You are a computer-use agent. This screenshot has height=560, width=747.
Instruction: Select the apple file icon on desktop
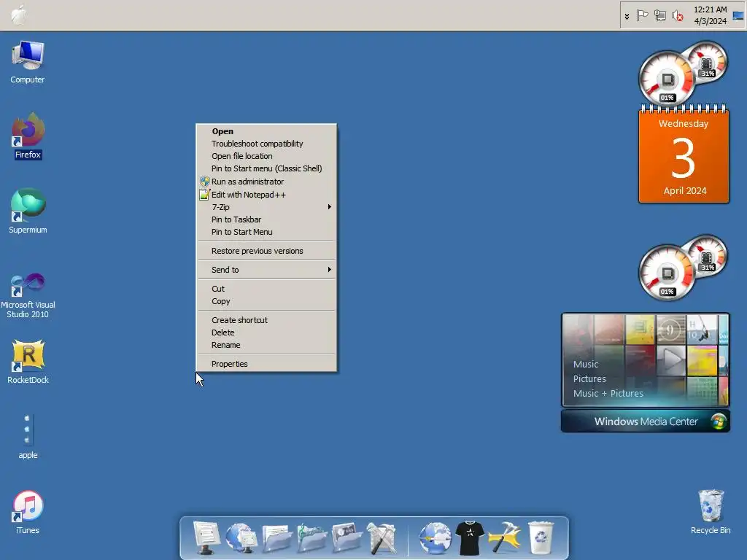point(28,437)
